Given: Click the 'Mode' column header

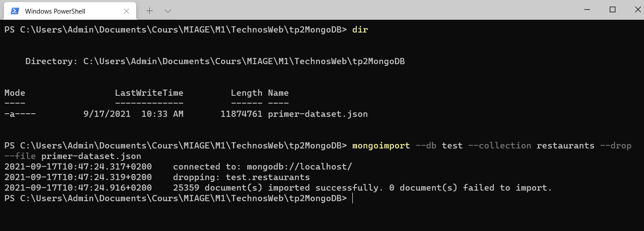Looking at the screenshot, I should point(15,93).
